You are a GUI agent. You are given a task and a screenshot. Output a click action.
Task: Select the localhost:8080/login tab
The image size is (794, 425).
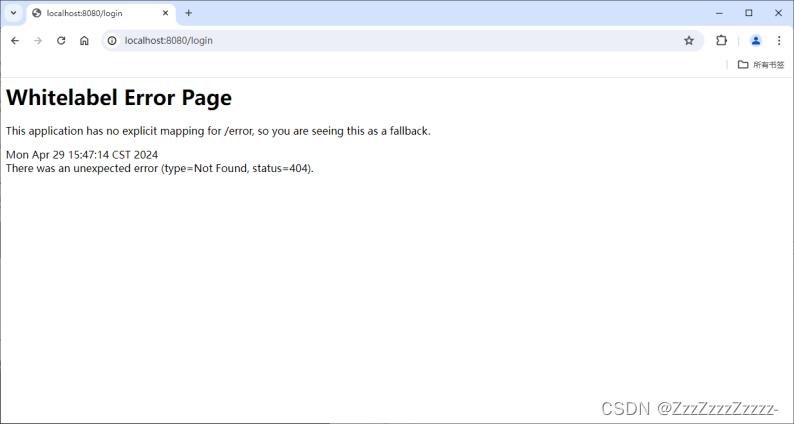tap(101, 13)
